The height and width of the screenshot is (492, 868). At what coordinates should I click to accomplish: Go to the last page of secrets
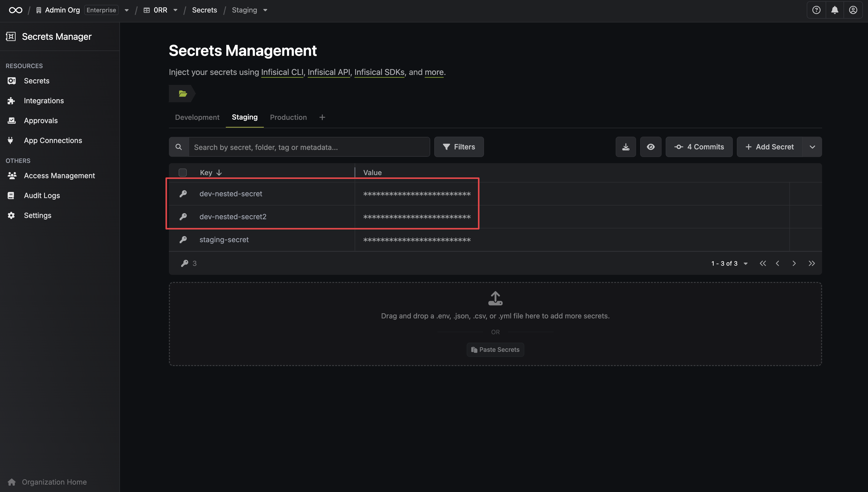coord(812,263)
